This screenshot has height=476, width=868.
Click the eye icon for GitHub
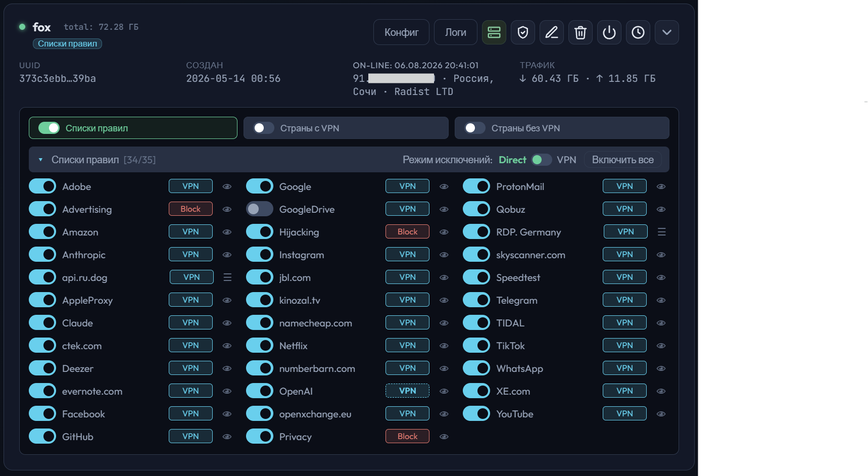[227, 437]
